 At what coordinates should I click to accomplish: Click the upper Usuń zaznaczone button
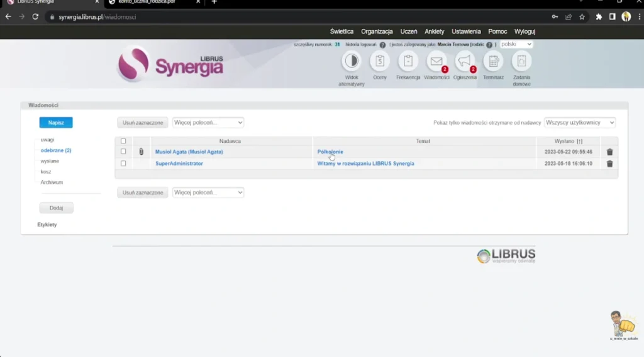[143, 123]
